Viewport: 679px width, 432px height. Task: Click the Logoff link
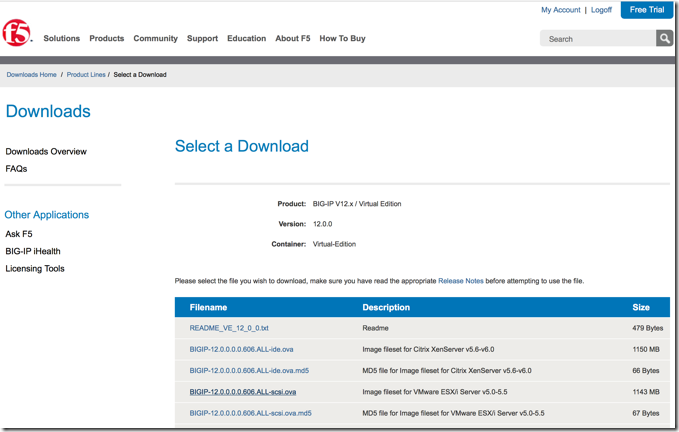[601, 10]
